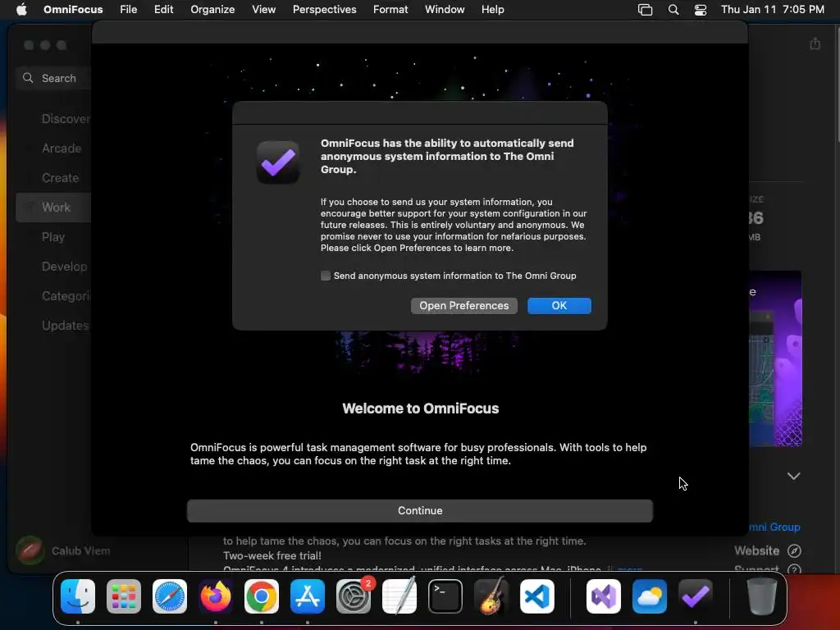Open Visual Studio from the Dock

point(604,596)
